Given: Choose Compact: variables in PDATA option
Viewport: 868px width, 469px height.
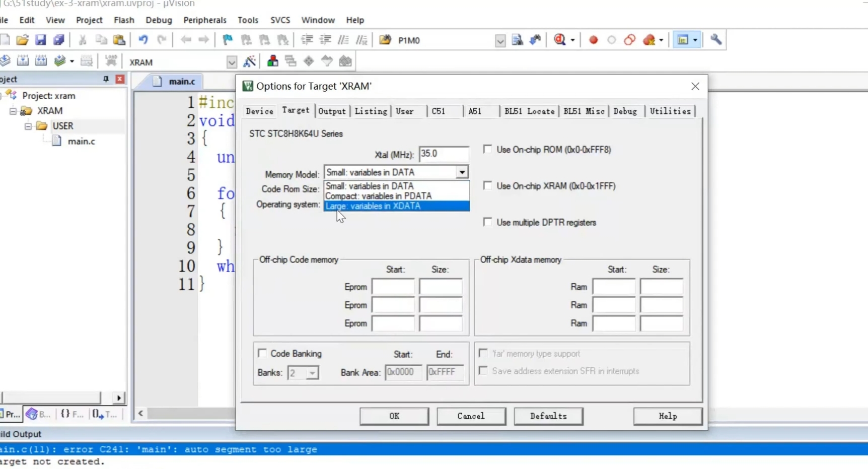Looking at the screenshot, I should (397, 196).
